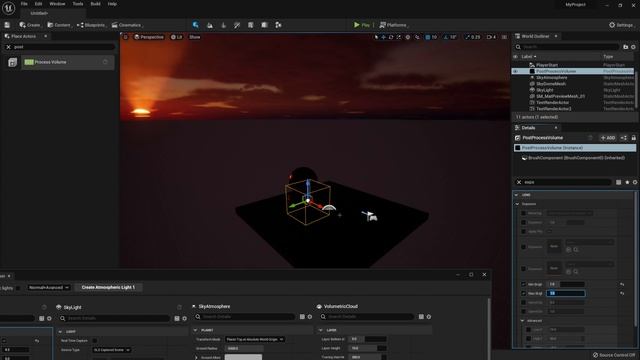Lock the Details panel
The image size is (640, 360).
(x=633, y=138)
